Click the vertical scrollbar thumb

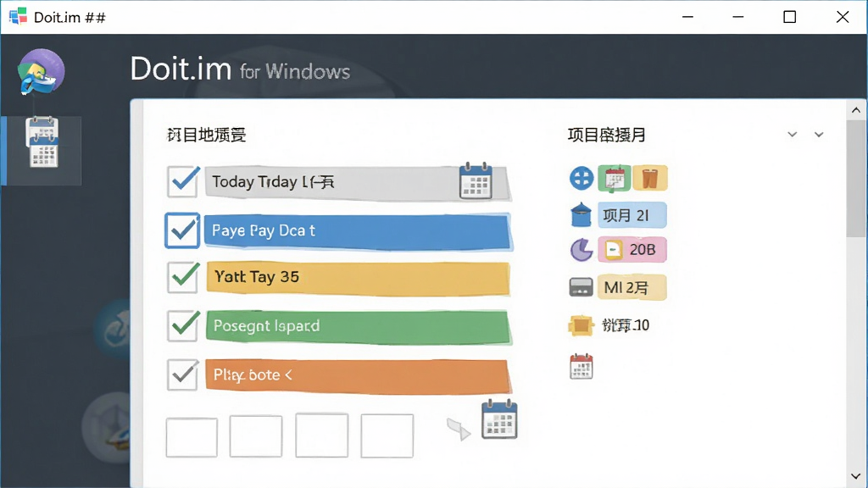point(856,178)
